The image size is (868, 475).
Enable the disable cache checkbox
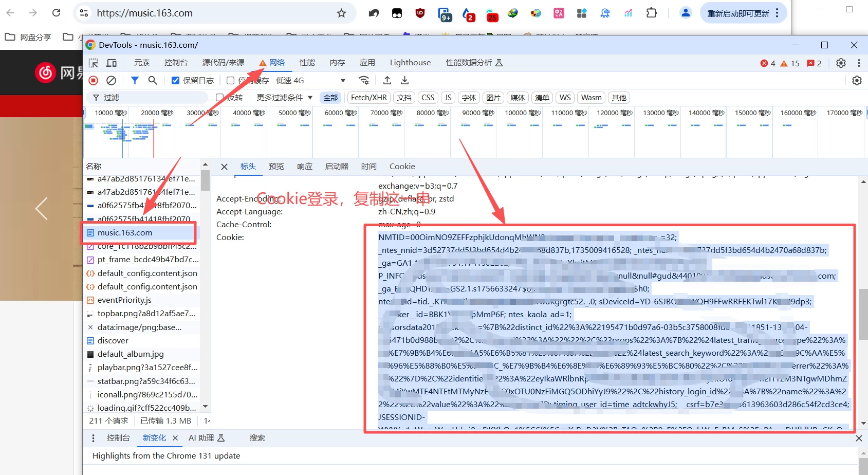point(231,81)
